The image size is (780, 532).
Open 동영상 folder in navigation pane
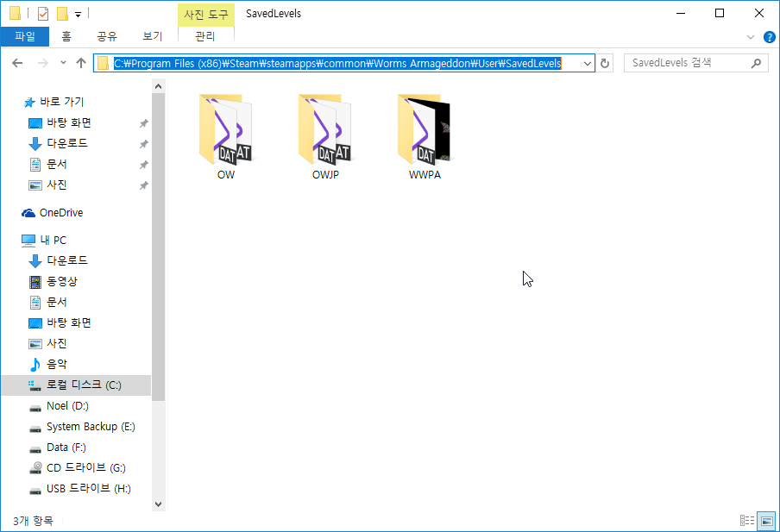pyautogui.click(x=61, y=281)
